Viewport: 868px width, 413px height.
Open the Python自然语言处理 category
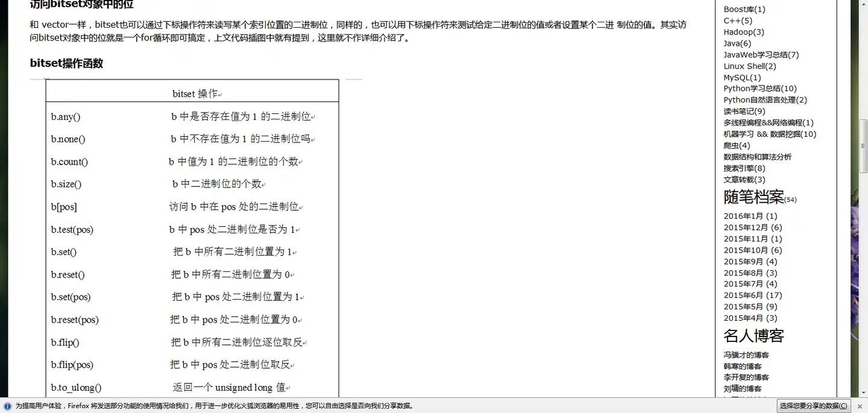tap(766, 99)
